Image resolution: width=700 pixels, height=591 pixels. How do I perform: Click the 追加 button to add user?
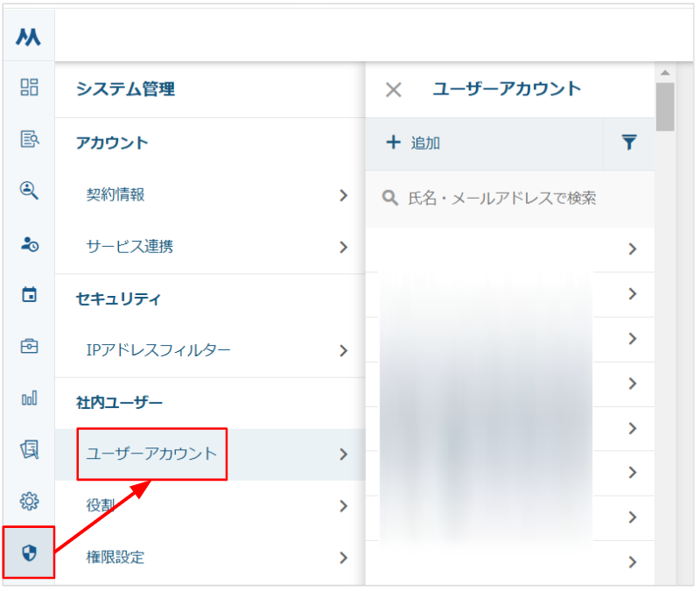pyautogui.click(x=414, y=143)
